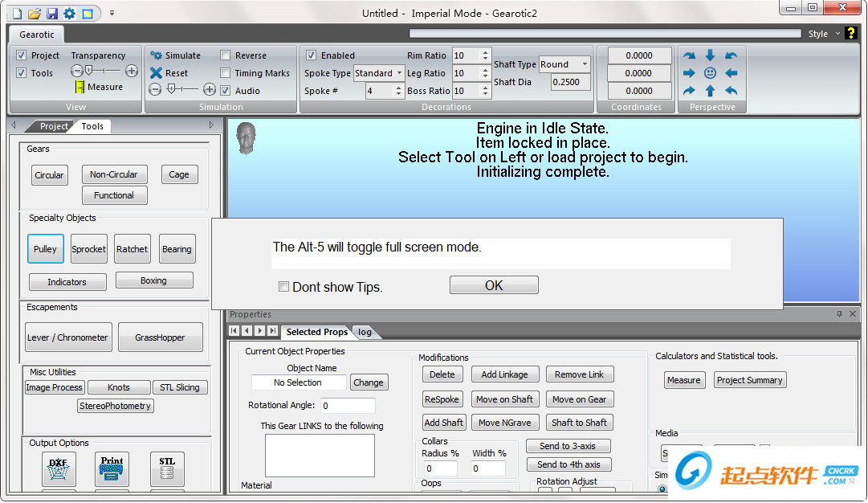
Task: Click the bottom-left curved perspective arrow
Action: tap(689, 90)
